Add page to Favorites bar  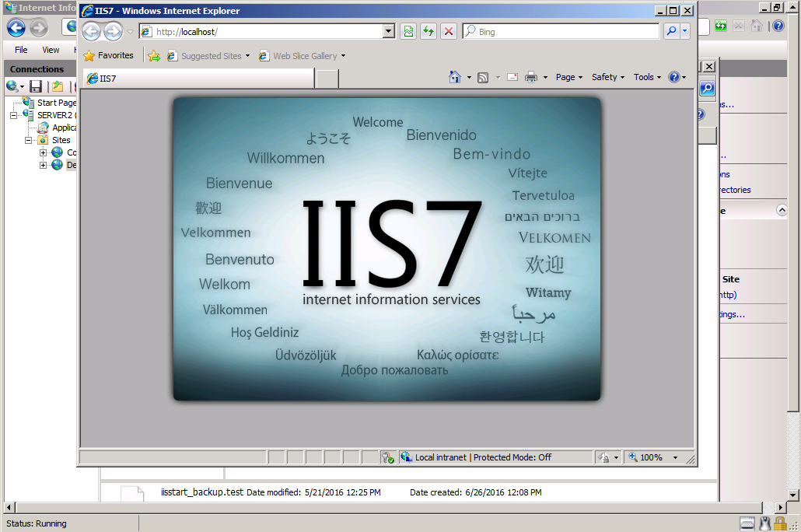tap(154, 56)
